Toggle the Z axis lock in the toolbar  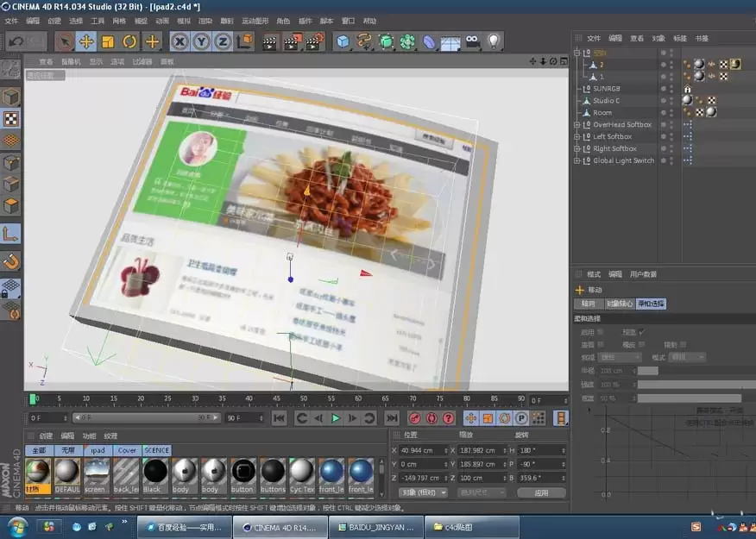tap(223, 41)
